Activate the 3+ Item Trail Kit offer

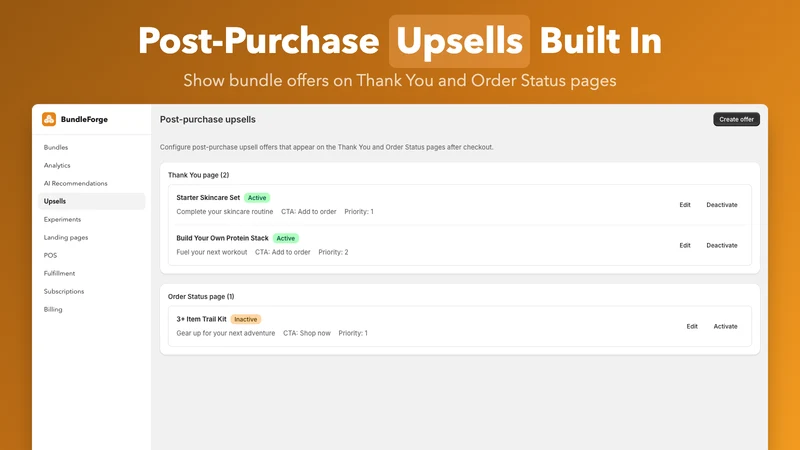(x=725, y=327)
